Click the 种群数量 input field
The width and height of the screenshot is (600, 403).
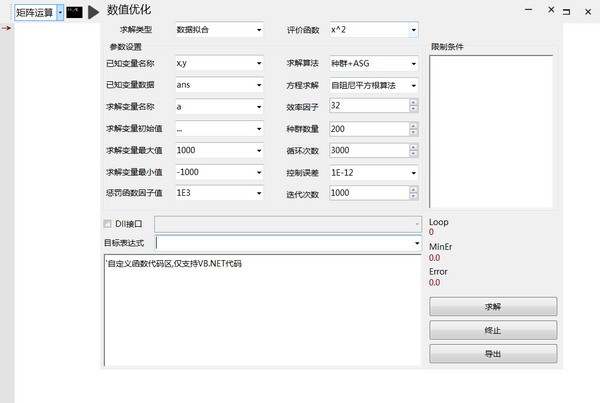tap(372, 129)
